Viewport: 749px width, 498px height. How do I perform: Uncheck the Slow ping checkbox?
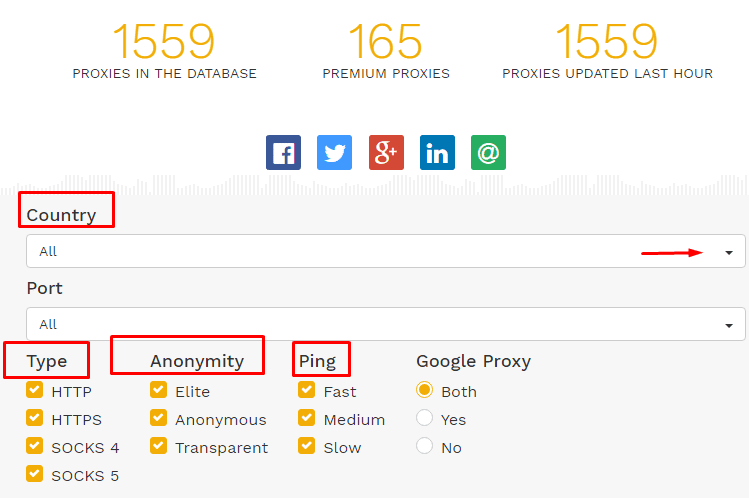click(x=306, y=446)
